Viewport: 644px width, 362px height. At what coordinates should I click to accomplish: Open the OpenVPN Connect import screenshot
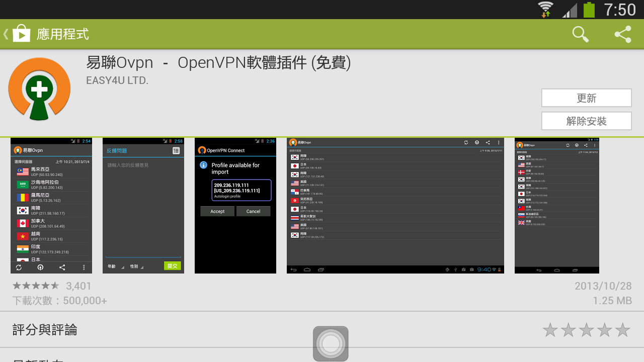pos(235,205)
